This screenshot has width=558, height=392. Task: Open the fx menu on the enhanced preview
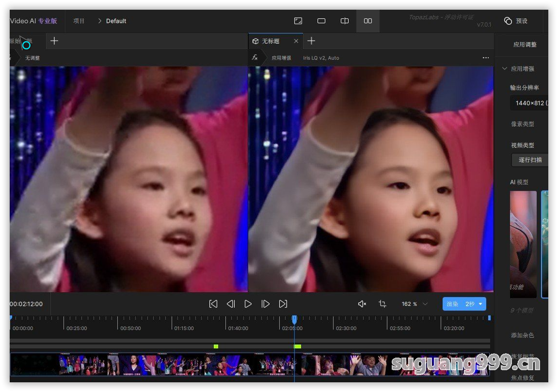tap(255, 58)
